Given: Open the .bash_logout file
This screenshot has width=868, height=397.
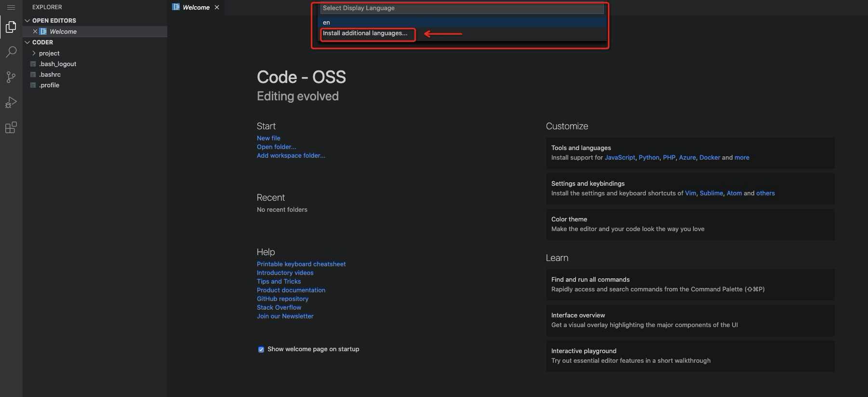Looking at the screenshot, I should tap(58, 64).
